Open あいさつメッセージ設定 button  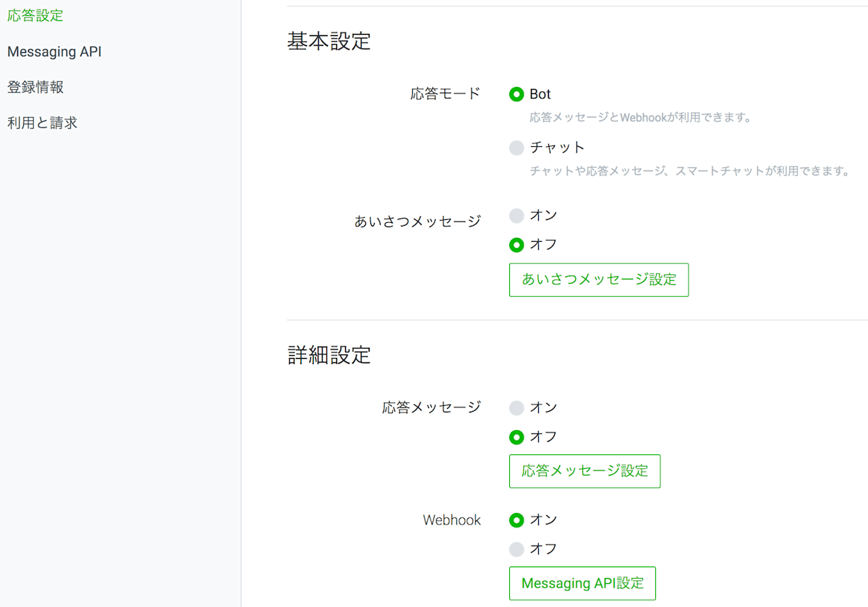point(599,280)
